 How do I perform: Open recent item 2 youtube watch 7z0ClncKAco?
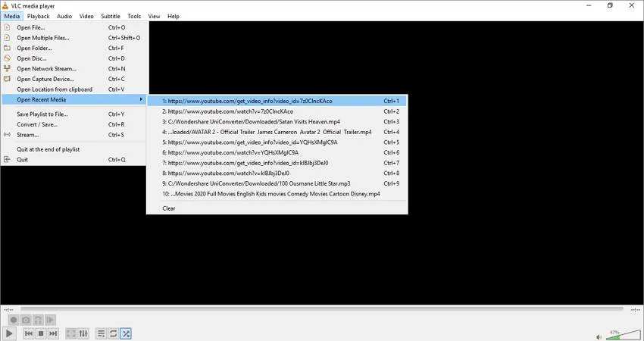pos(277,111)
